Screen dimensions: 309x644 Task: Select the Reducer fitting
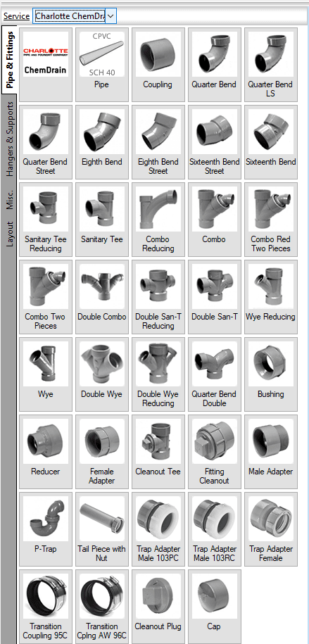pyautogui.click(x=46, y=452)
